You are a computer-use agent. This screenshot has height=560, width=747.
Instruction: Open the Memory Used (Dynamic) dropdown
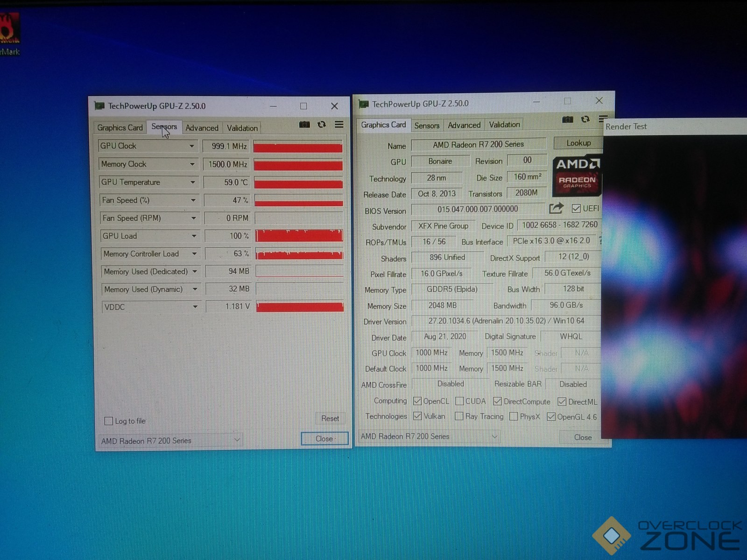tap(195, 289)
